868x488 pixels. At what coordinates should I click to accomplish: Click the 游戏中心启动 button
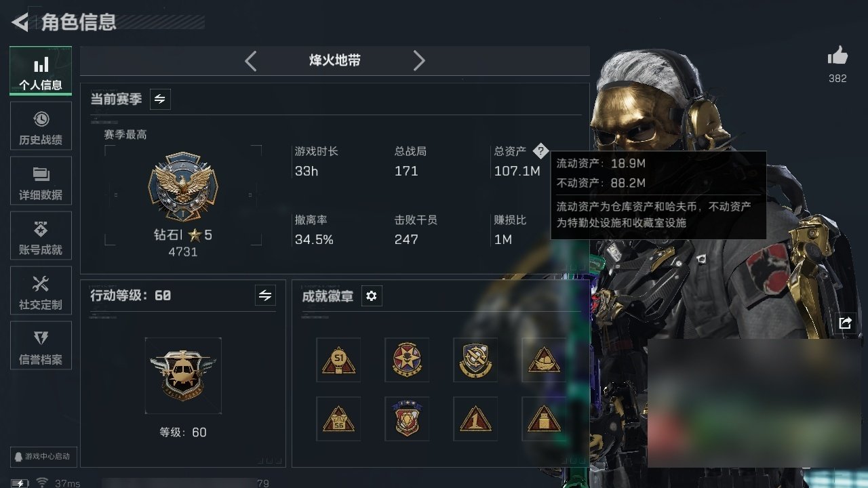43,456
